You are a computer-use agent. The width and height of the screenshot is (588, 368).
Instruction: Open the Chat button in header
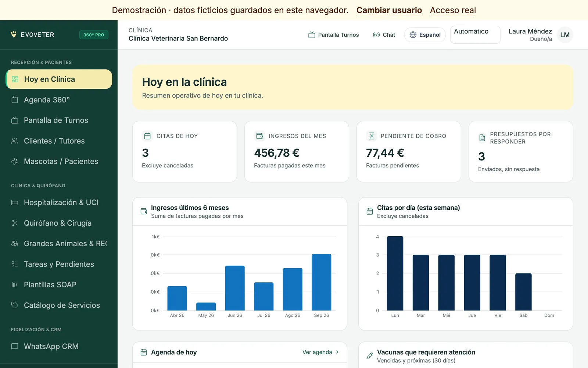coord(384,35)
